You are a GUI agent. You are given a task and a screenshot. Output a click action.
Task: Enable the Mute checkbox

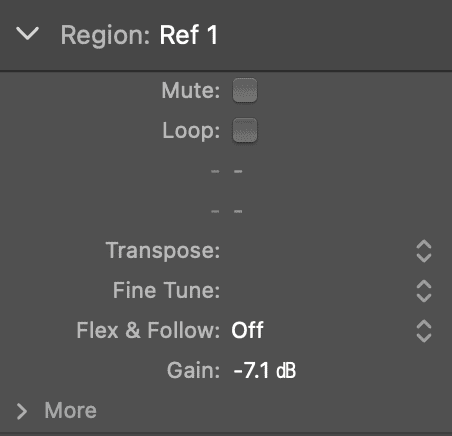click(245, 90)
